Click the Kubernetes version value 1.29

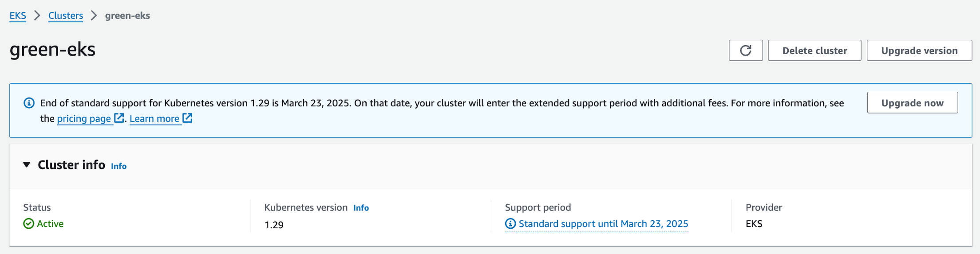click(x=274, y=225)
